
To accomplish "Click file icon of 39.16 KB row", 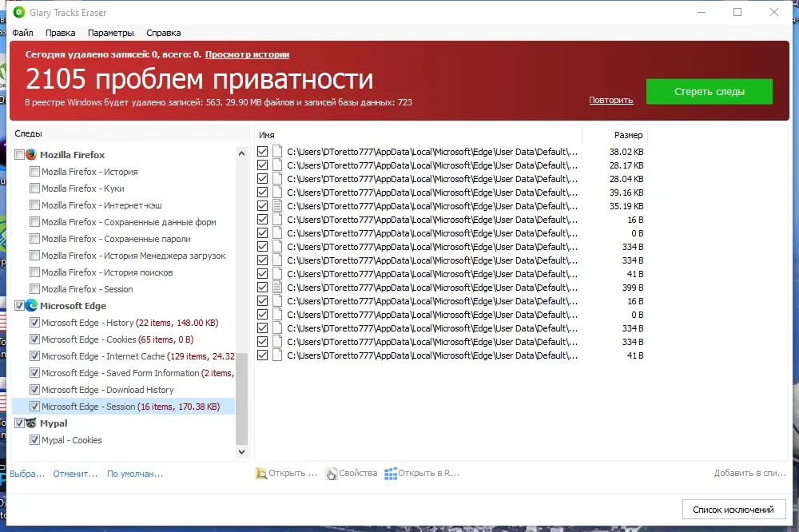I will [x=277, y=192].
